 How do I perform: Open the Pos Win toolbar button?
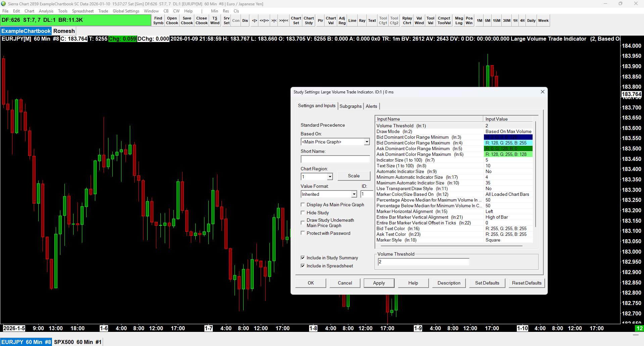469,20
